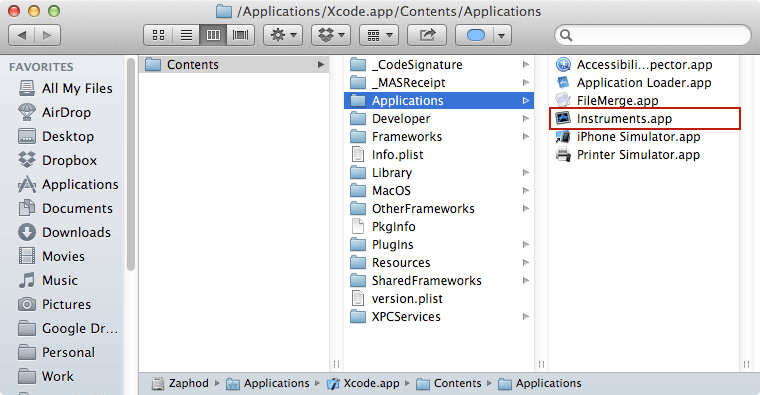The image size is (760, 395).
Task: Open the arrange items dropdown
Action: coord(379,35)
